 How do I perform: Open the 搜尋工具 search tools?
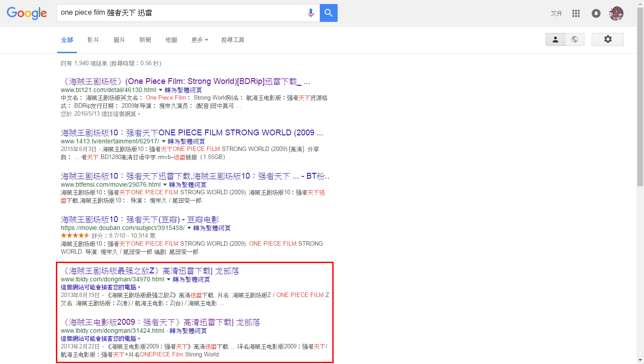pyautogui.click(x=233, y=40)
